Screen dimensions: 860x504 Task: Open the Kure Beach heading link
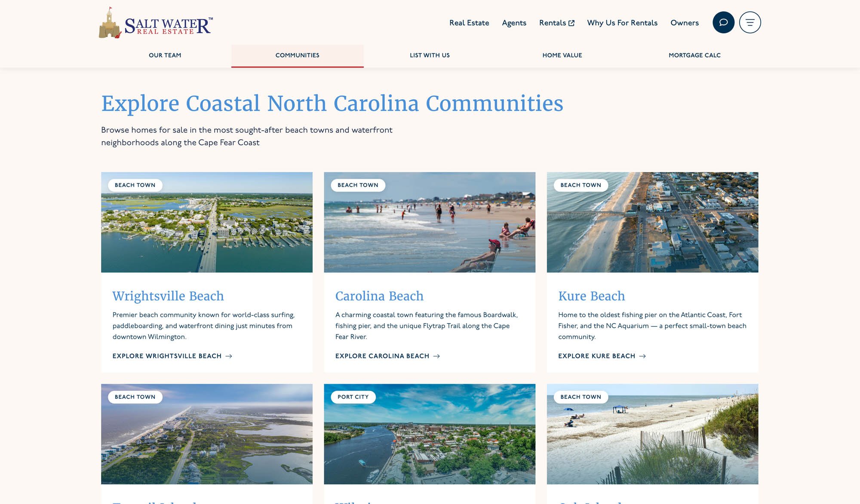click(x=592, y=296)
